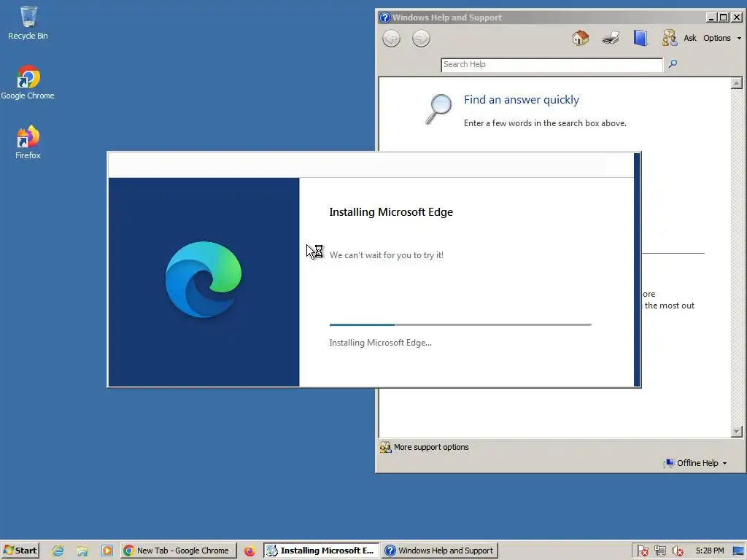Image resolution: width=747 pixels, height=560 pixels.
Task: Click "Enter a few words in the search box above." text
Action: tap(545, 123)
